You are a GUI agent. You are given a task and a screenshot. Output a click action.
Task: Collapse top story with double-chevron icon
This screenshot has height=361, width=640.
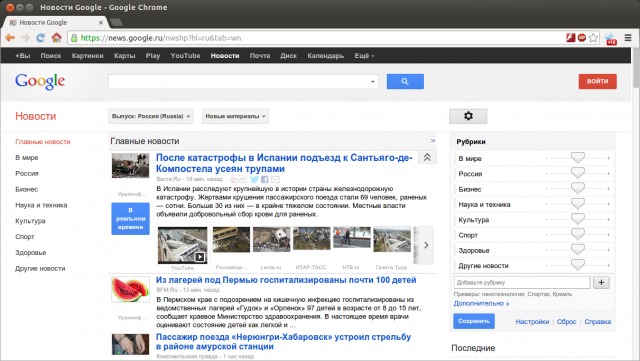427,157
